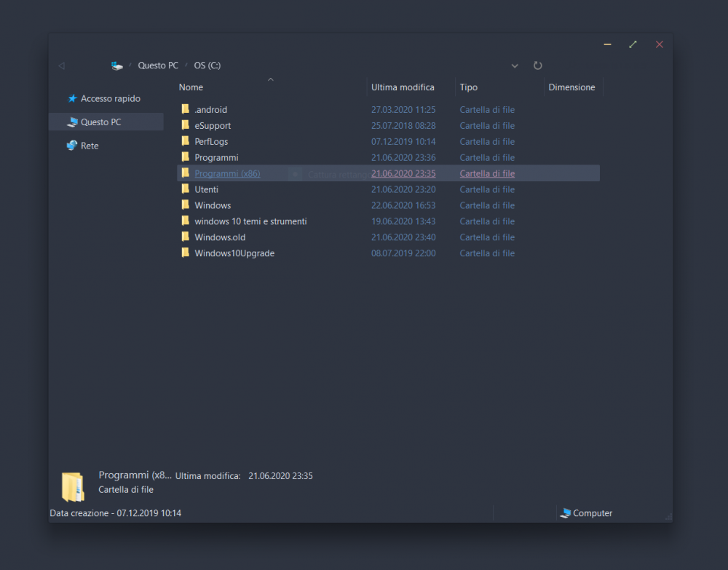Viewport: 728px width, 570px height.
Task: Click the back navigation arrow
Action: (x=61, y=66)
